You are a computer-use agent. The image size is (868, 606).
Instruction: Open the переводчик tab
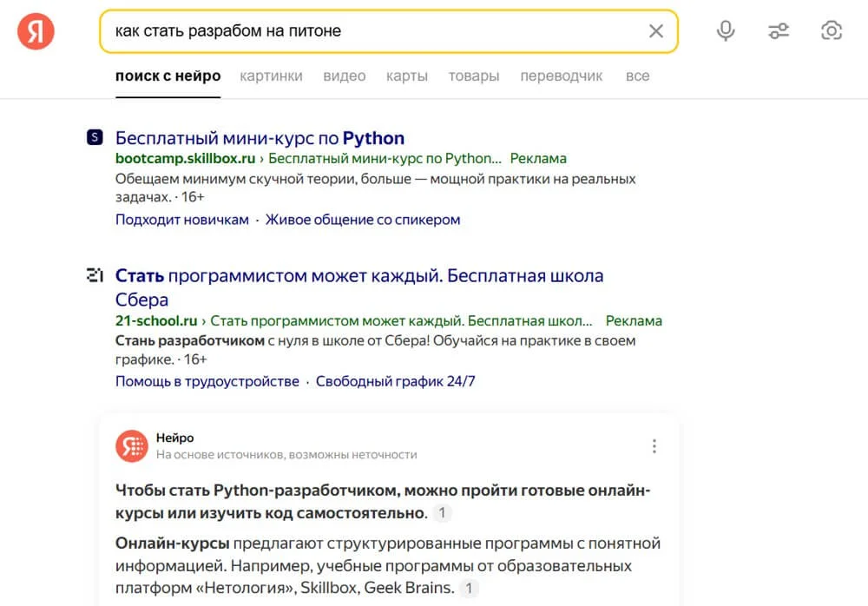(x=561, y=76)
